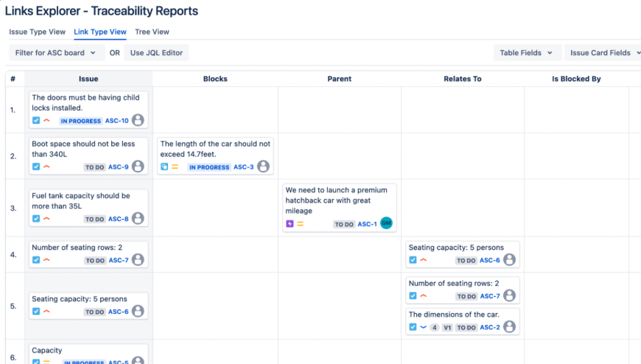Image resolution: width=641 pixels, height=364 pixels.
Task: Click the subtask icon on ASC-3 card
Action: [164, 167]
